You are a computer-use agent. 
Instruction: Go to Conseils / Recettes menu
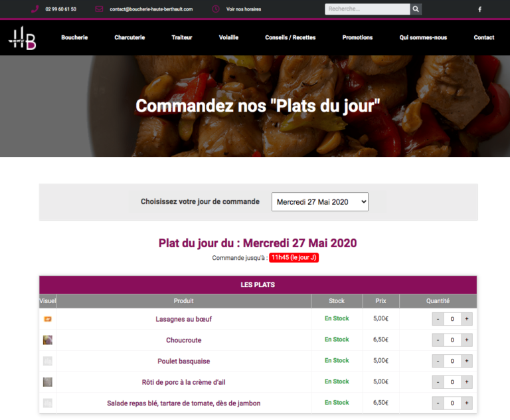pyautogui.click(x=290, y=38)
